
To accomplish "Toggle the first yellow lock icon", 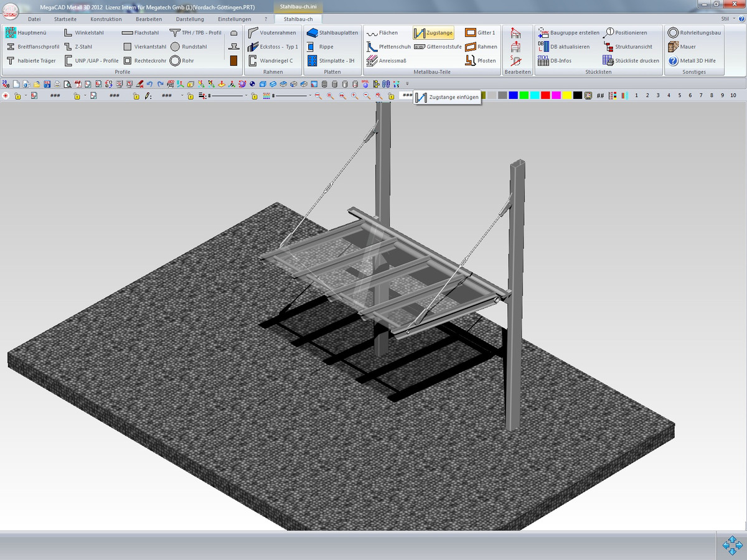I will click(17, 96).
